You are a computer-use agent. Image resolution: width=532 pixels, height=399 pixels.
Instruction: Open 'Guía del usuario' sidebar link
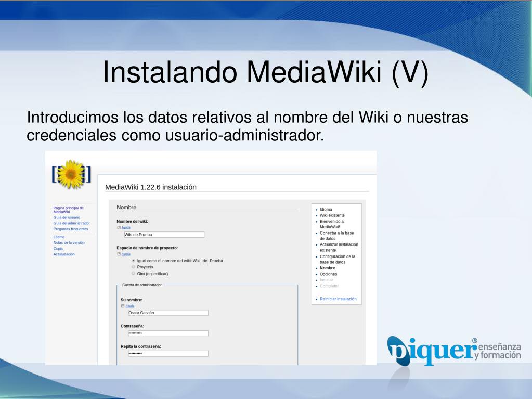(x=67, y=217)
